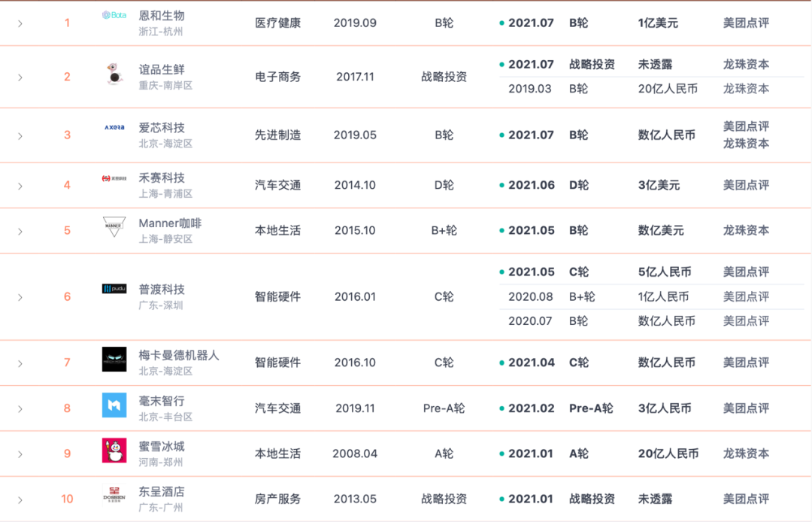Click the black logo of 梅卡曼德机器人
Viewport: 812px width, 522px height.
pos(114,359)
